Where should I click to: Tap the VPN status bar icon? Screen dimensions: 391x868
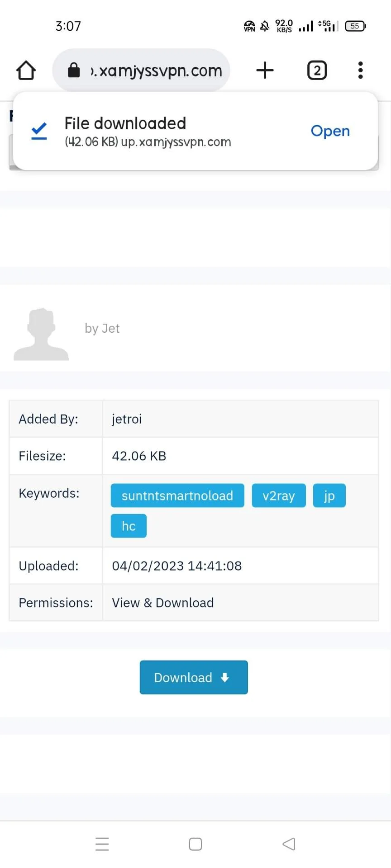tap(249, 26)
